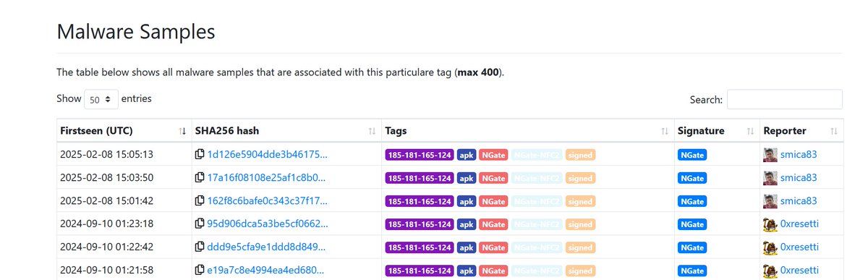Image resolution: width=868 pixels, height=280 pixels.
Task: Click smica83 avatar in first row
Action: 771,155
